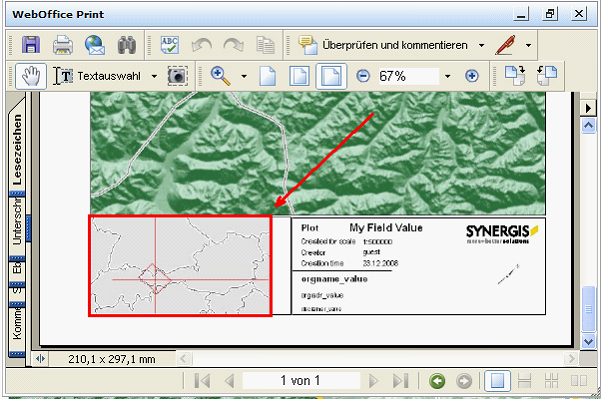Click the 67% zoom value field
601x399 pixels.
tap(408, 76)
